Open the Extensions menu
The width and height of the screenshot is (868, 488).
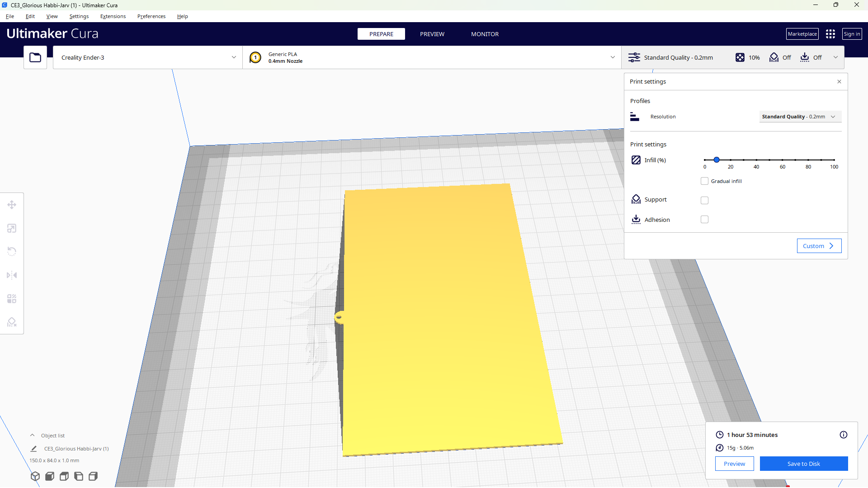pos(113,16)
